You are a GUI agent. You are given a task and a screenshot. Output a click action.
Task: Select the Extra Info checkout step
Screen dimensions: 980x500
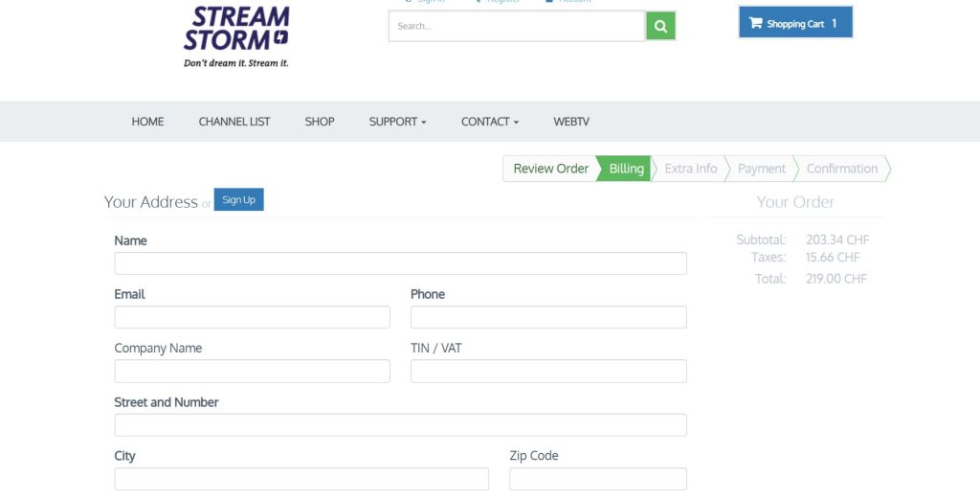click(x=690, y=169)
